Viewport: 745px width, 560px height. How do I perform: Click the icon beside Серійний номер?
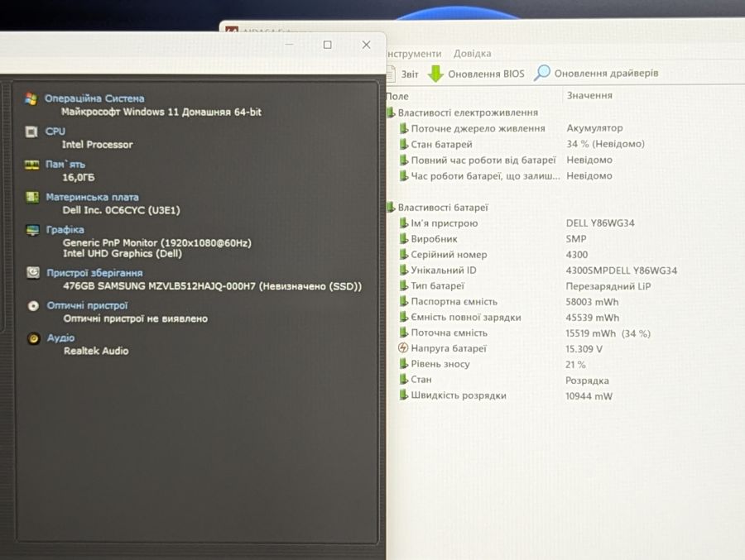[x=404, y=254]
